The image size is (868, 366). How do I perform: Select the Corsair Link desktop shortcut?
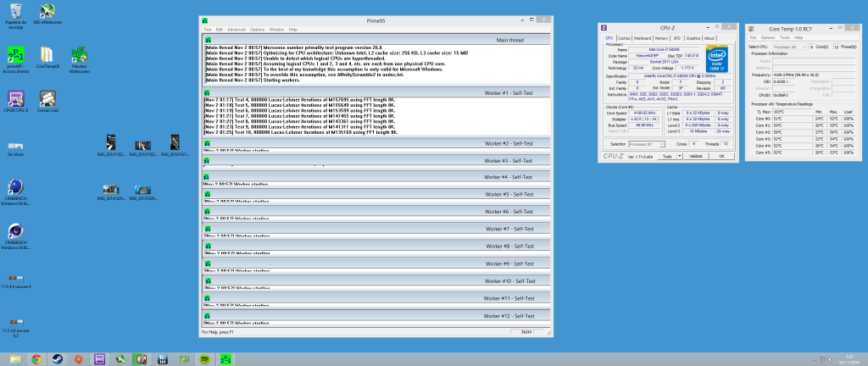coord(47,102)
